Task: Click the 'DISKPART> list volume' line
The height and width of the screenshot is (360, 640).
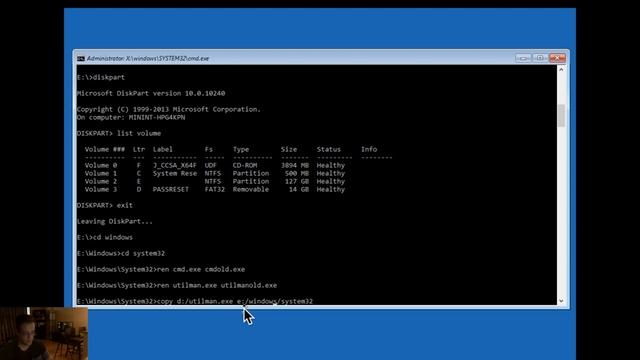Action: [119, 133]
